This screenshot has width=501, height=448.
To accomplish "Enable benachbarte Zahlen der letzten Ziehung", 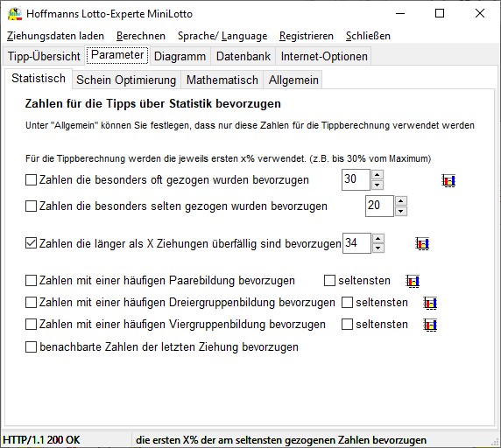I will click(x=31, y=346).
